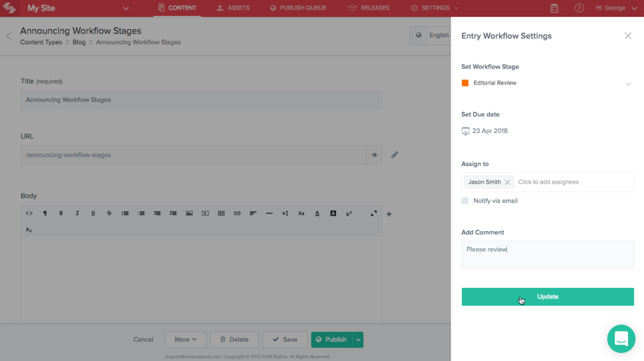Click Update workflow button

[548, 297]
